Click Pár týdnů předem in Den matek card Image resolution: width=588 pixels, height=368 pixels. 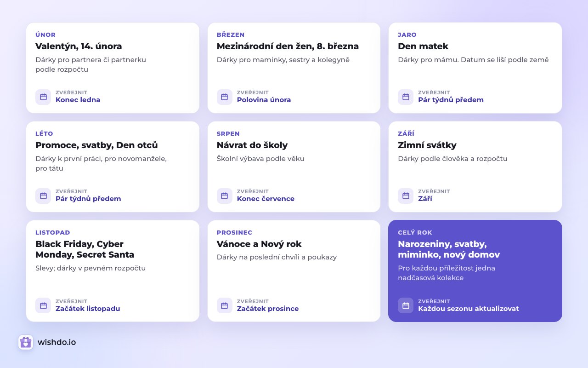click(451, 100)
